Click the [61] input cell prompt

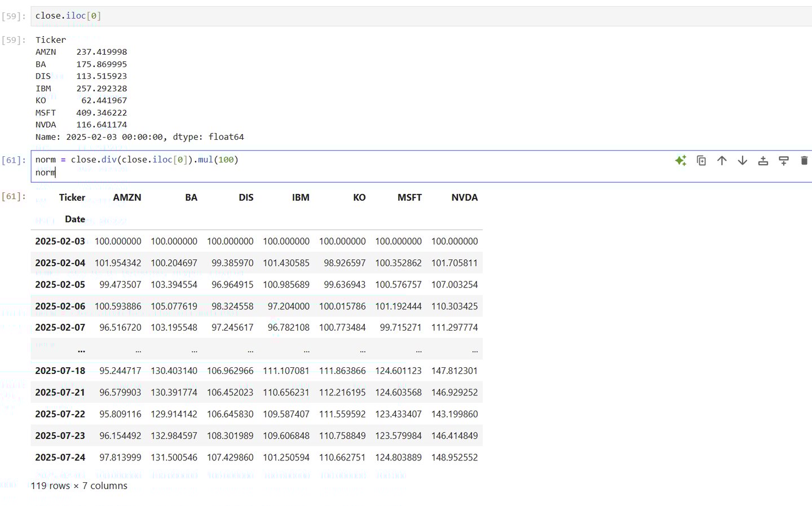tap(14, 160)
